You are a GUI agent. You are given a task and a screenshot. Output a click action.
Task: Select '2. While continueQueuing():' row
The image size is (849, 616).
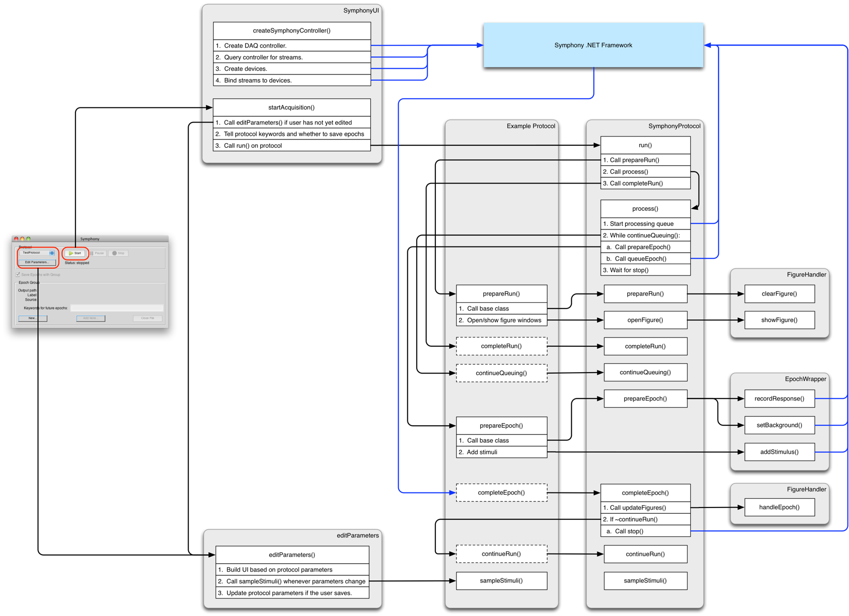(645, 235)
